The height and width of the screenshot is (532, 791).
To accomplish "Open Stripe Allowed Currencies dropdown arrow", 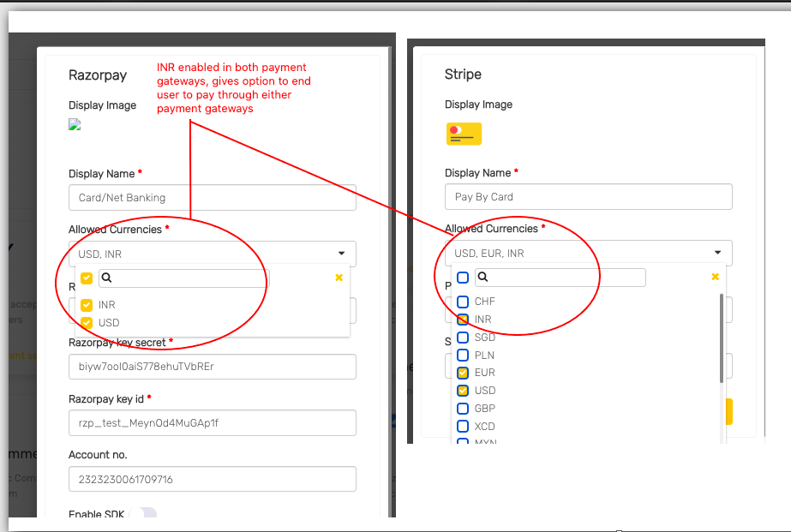I will [717, 252].
